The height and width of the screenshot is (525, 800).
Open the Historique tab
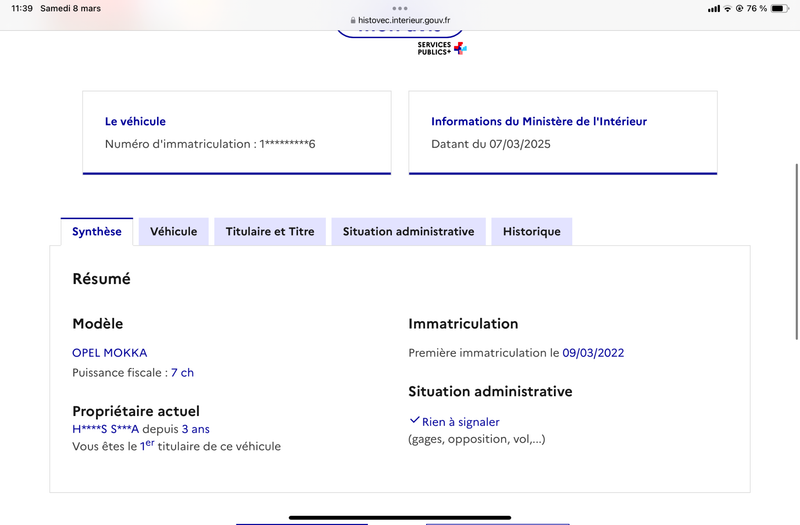[x=532, y=232]
